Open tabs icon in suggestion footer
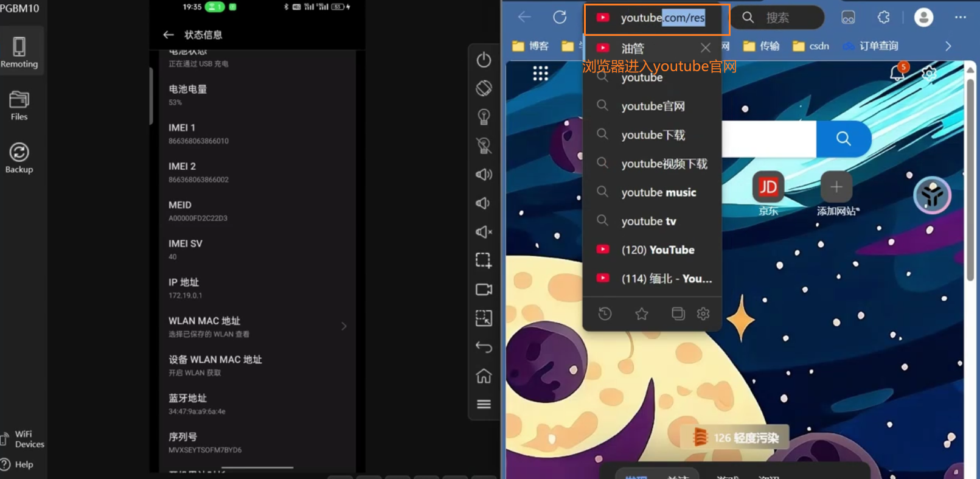The image size is (980, 479). click(x=678, y=313)
